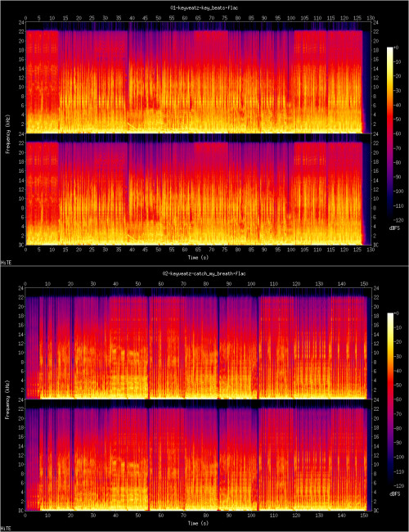Click the "dBFS" label beside key_beats color scale
Image resolution: width=409 pixels, height=532 pixels.
tap(394, 228)
